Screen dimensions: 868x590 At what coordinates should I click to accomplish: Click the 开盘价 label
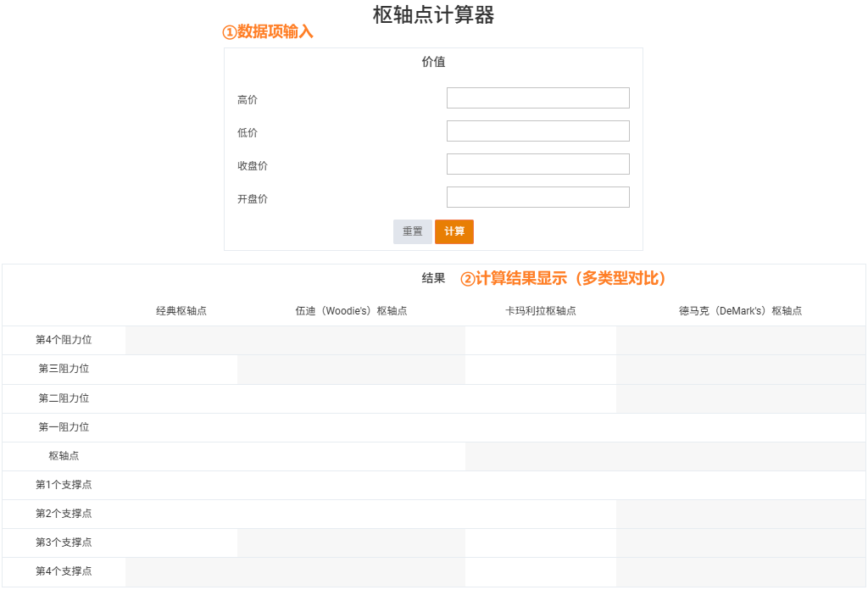[253, 199]
